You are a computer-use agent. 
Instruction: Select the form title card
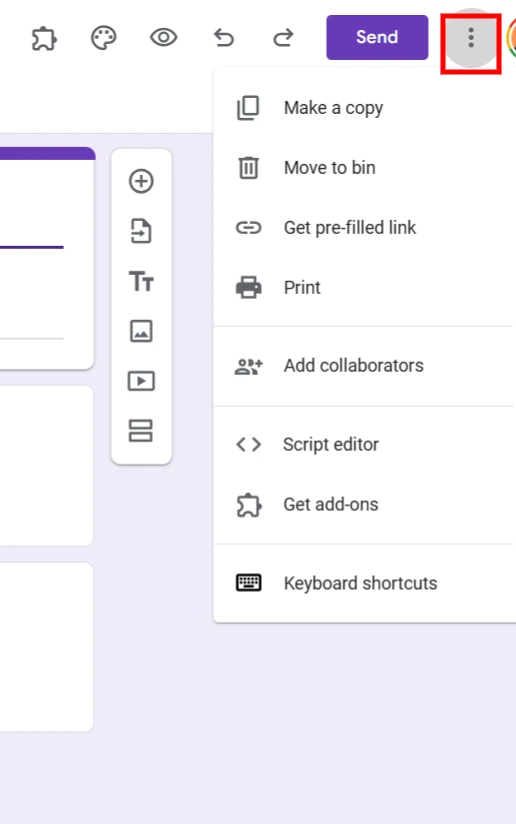coord(47,258)
